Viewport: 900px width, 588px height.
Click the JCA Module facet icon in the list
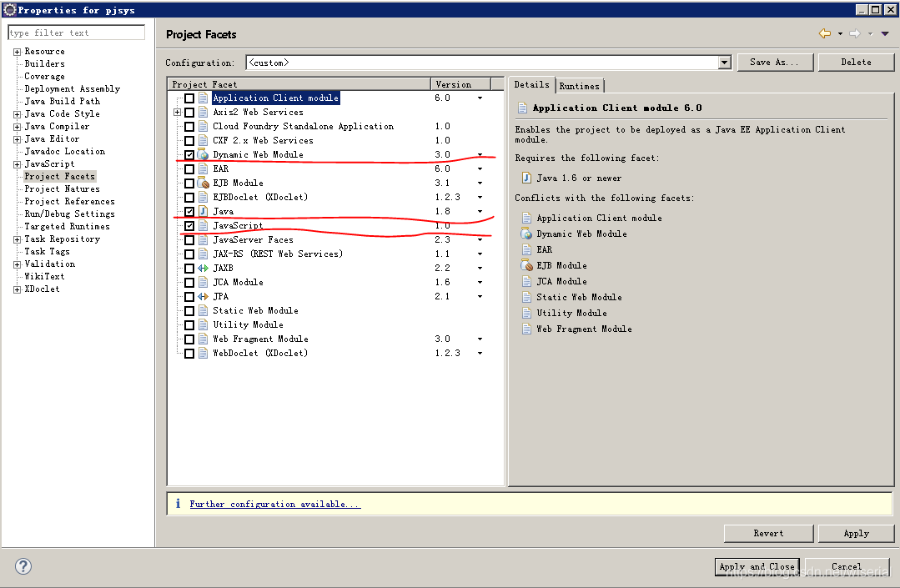coord(203,282)
